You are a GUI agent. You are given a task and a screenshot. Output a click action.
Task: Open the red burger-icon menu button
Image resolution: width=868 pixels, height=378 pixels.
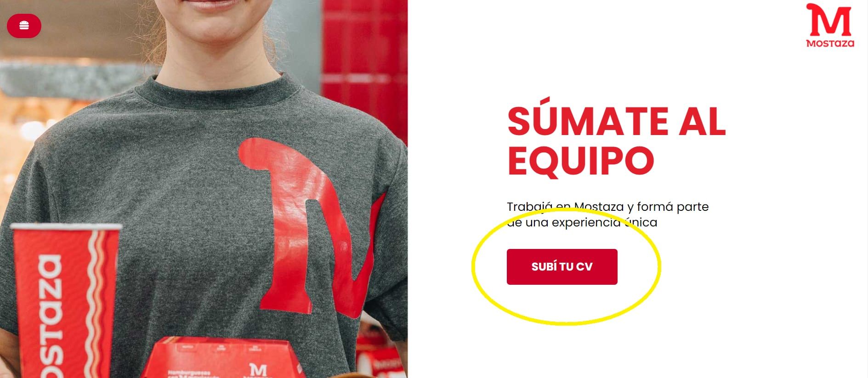coord(24,26)
